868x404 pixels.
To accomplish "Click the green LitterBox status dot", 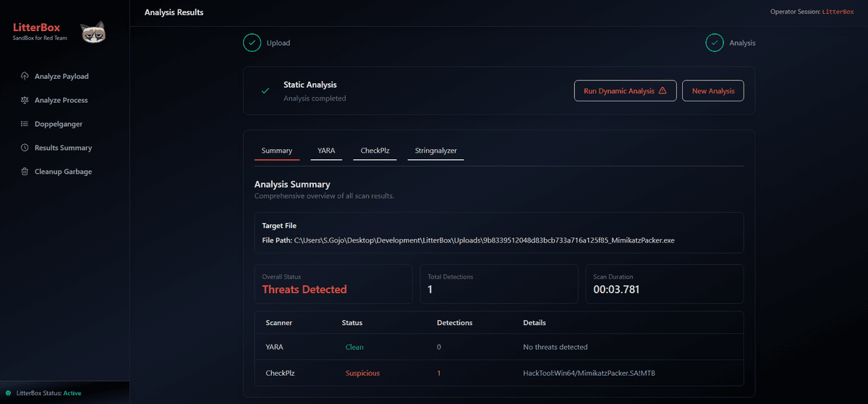I will pos(8,393).
